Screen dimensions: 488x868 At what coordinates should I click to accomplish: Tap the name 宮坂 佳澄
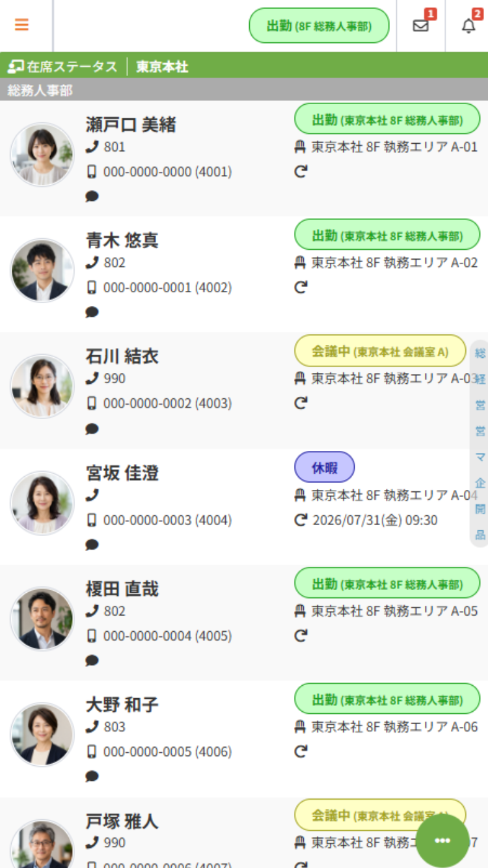coord(122,473)
